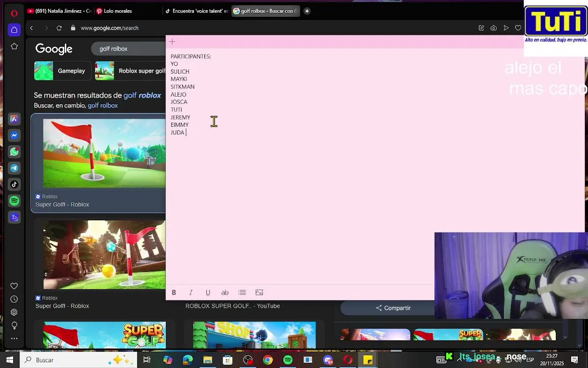Toggle bold formatting in Sticky Notes
Screen dimensions: 588x368
[x=174, y=292]
